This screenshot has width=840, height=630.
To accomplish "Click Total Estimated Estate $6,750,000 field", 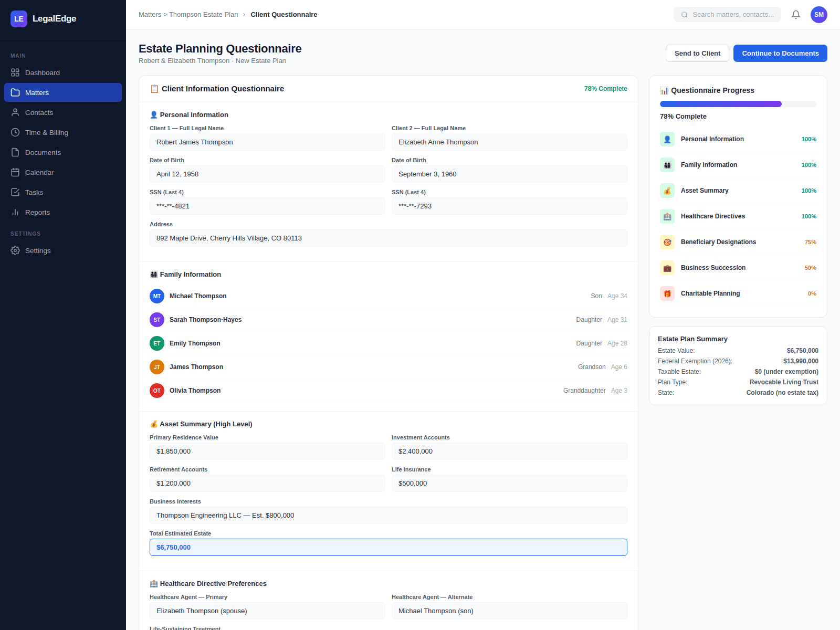I will [x=388, y=547].
